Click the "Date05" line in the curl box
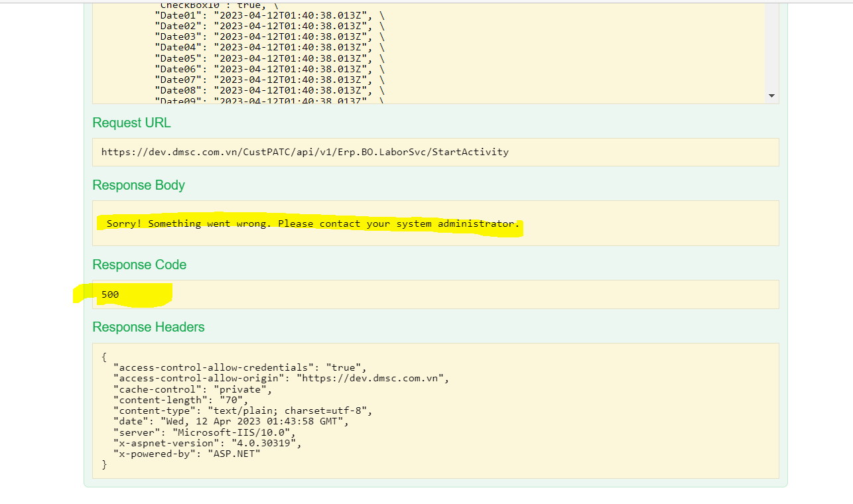Viewport: 853px width, 504px height. [x=269, y=58]
